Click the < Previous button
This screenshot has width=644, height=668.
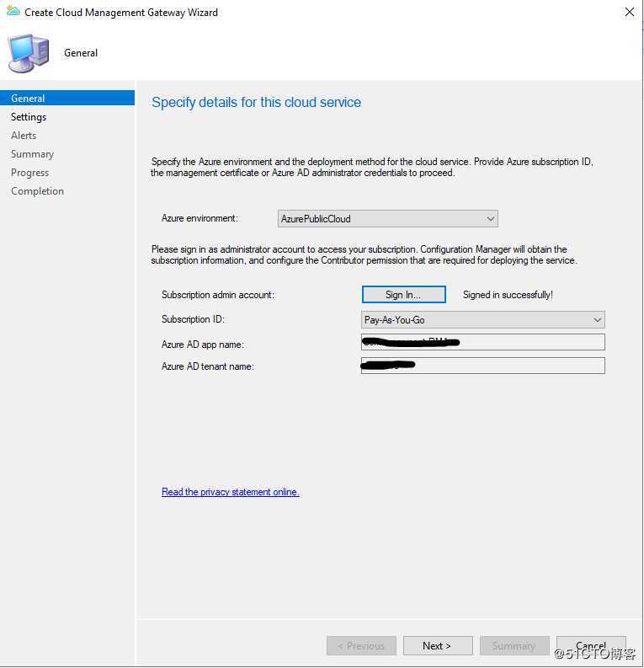pyautogui.click(x=361, y=645)
